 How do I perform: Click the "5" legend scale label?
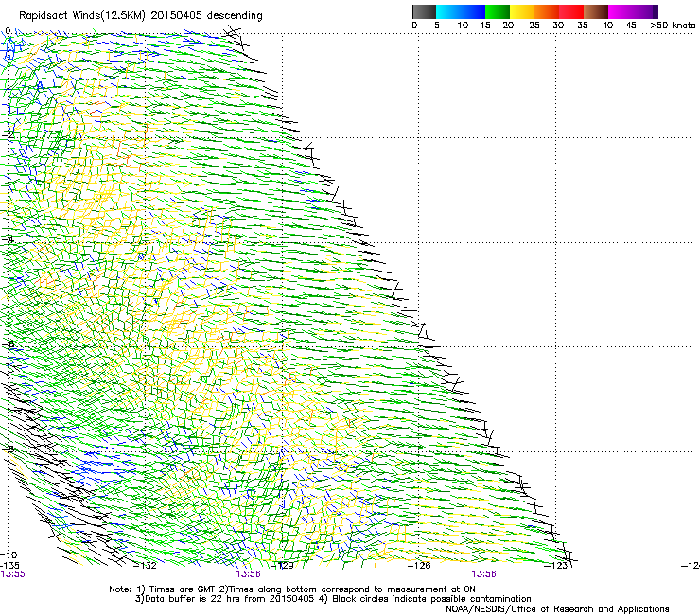437,26
